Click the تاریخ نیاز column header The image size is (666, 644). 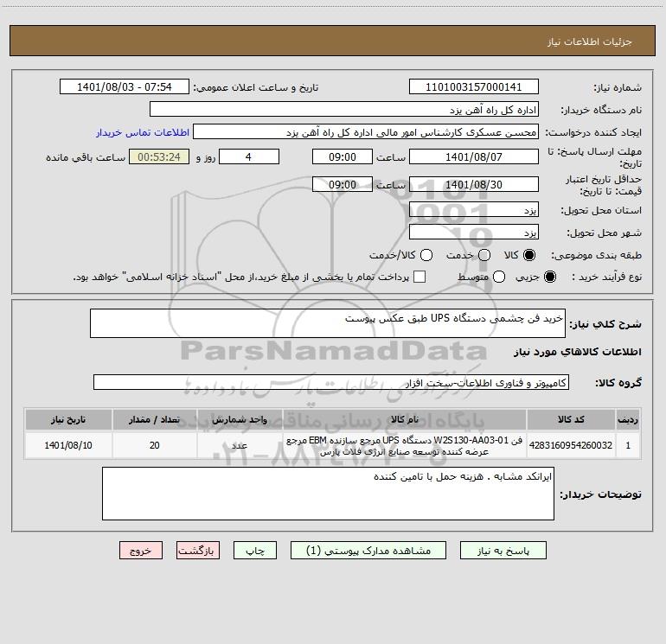click(x=68, y=419)
